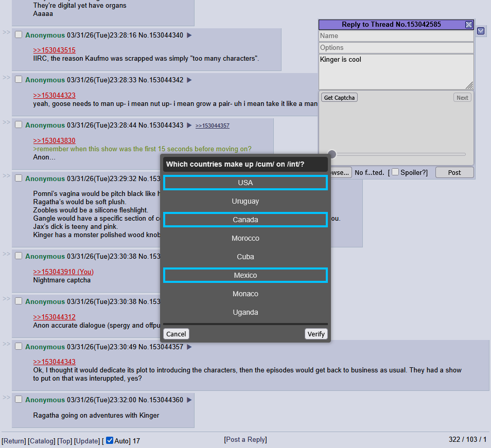Close the Reply to Thread quick reply window
491x448 pixels.
(x=468, y=25)
